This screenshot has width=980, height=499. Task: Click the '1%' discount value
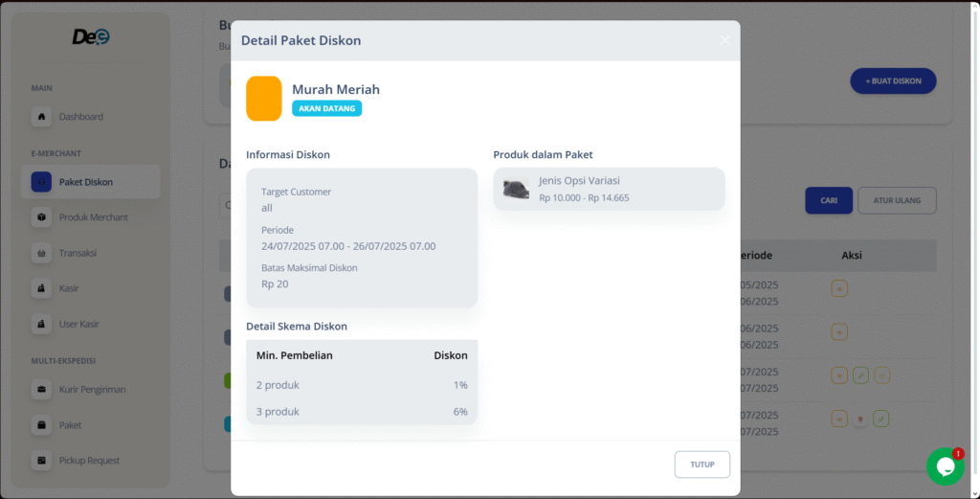pos(460,385)
